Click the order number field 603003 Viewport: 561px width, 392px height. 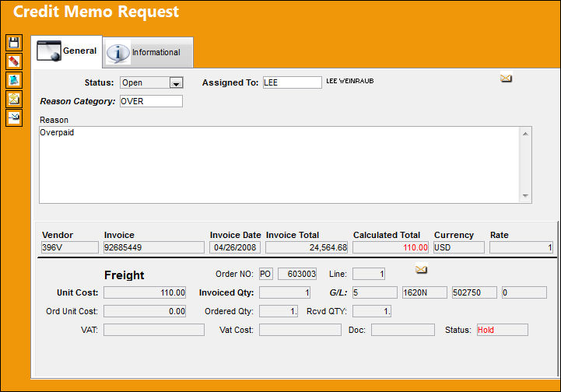297,274
